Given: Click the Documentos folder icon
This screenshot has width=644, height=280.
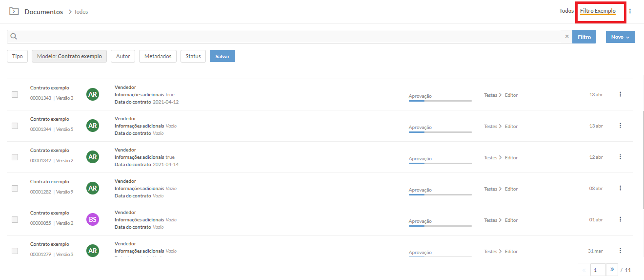Looking at the screenshot, I should 14,11.
